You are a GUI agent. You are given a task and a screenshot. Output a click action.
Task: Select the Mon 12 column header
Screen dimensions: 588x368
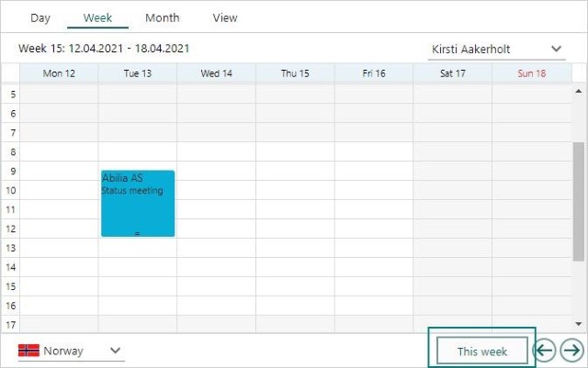click(x=59, y=73)
